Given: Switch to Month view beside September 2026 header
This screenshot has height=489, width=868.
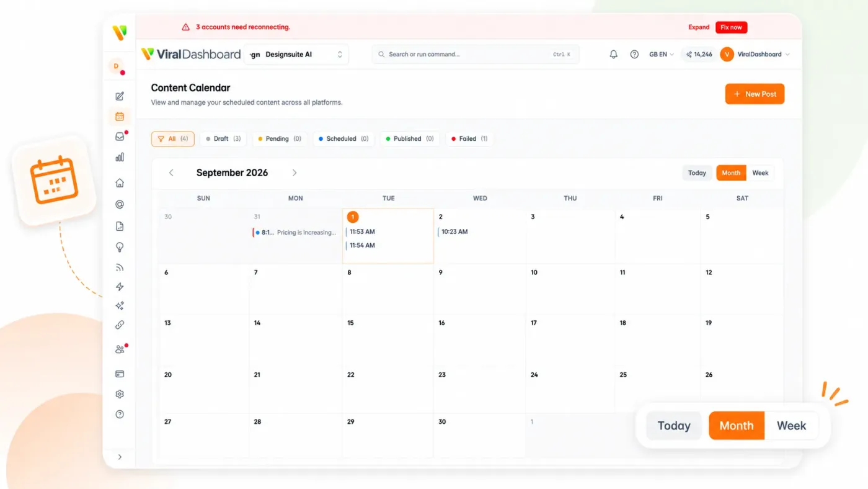Looking at the screenshot, I should [x=731, y=173].
